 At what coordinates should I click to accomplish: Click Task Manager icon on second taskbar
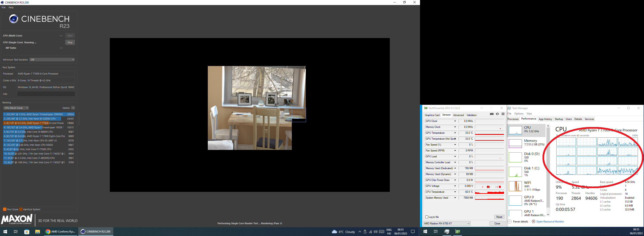click(x=447, y=231)
